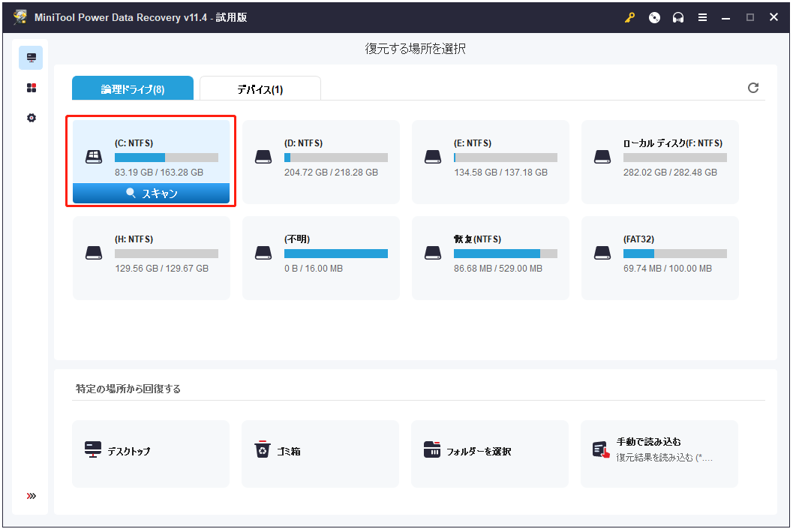This screenshot has height=532, width=793.
Task: Click the 83.19 GB / 163.28 GB text
Action: (x=159, y=173)
